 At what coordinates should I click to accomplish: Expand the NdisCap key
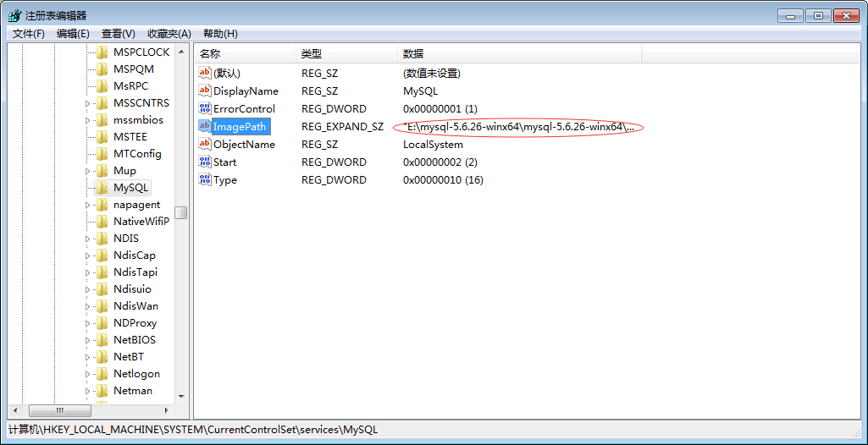point(87,255)
